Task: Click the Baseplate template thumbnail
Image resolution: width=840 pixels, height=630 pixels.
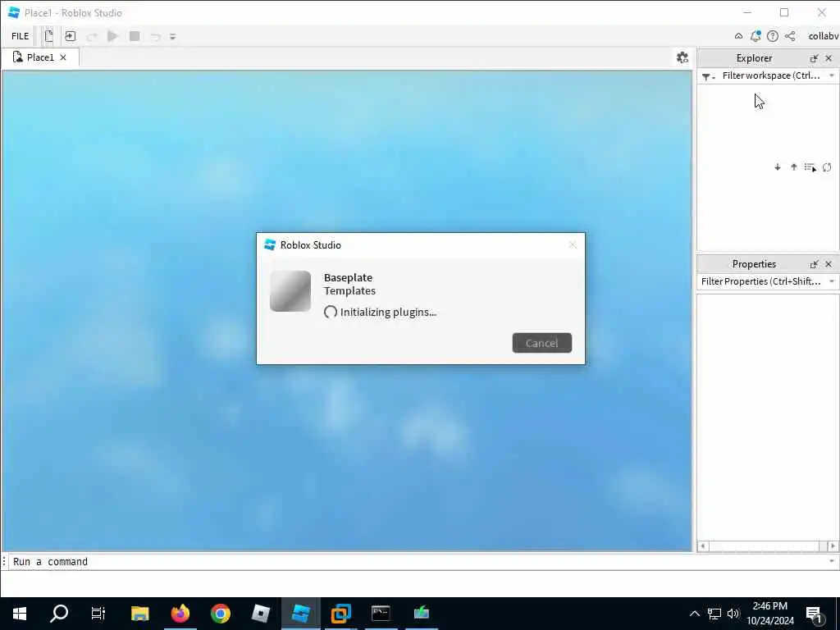Action: point(290,291)
